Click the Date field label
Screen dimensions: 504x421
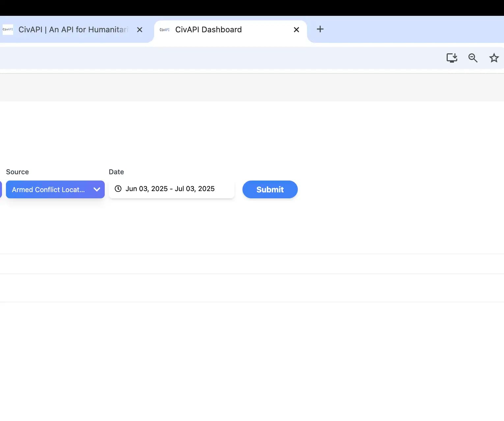click(116, 172)
